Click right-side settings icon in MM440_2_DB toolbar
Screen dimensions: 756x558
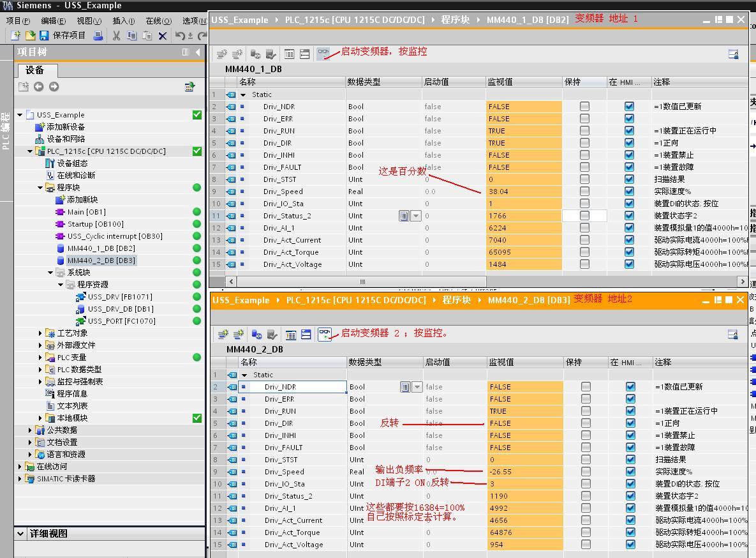tap(732, 334)
